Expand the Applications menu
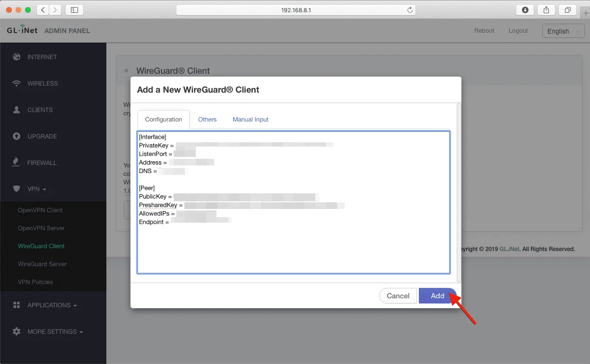 coord(52,305)
